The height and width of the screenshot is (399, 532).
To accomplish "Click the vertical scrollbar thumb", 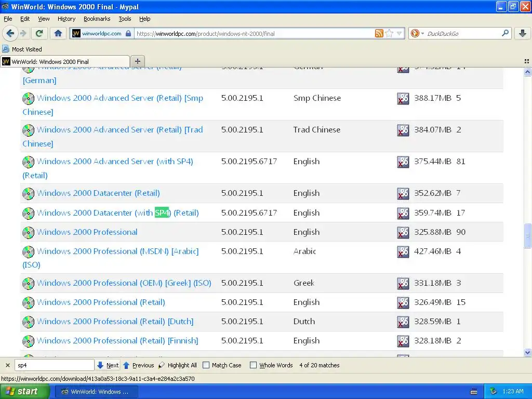I will pyautogui.click(x=527, y=235).
